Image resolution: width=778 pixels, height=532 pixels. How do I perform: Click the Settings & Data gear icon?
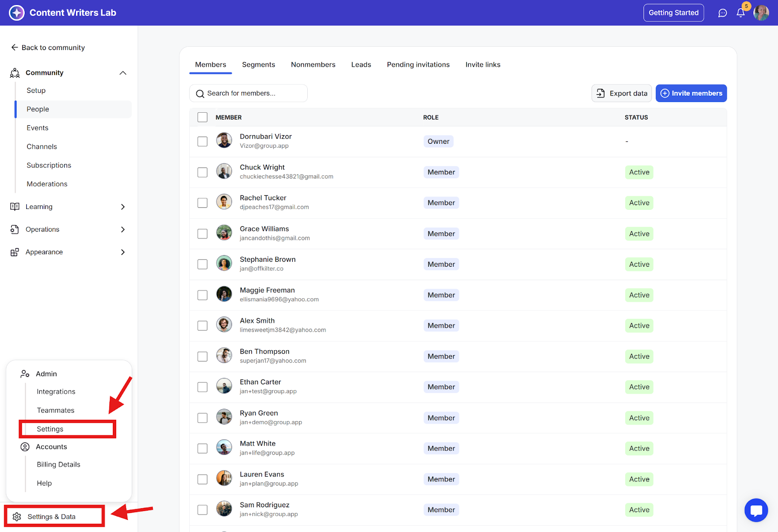coord(17,516)
